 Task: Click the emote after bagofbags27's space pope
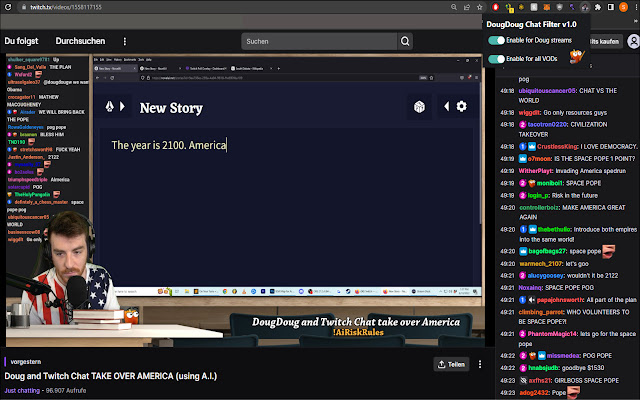tap(609, 251)
